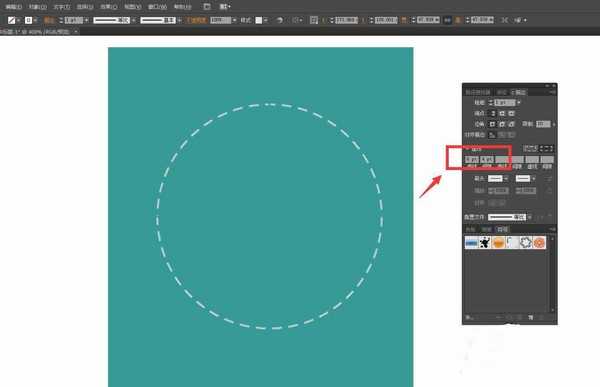Open the Window menu in menu bar

coord(157,7)
